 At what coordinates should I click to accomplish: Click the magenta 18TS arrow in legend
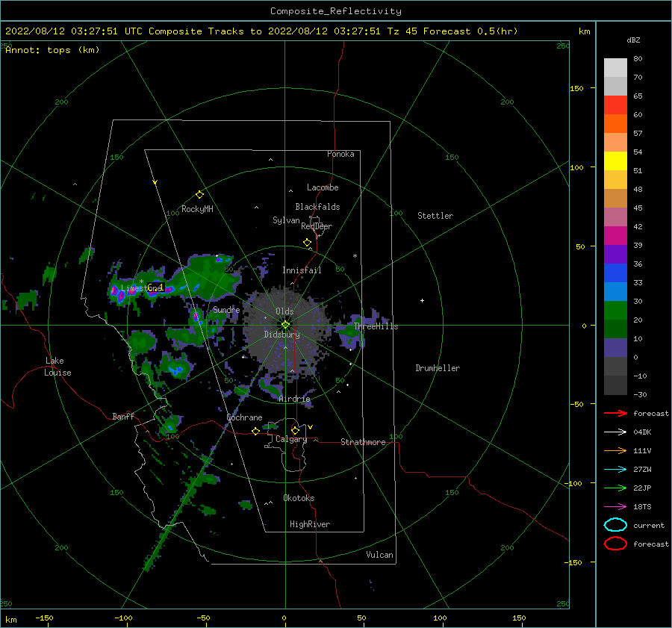pyautogui.click(x=615, y=507)
